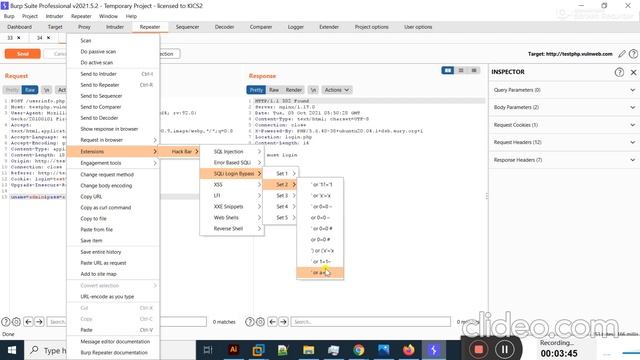Select combined view layout icon

[473, 71]
